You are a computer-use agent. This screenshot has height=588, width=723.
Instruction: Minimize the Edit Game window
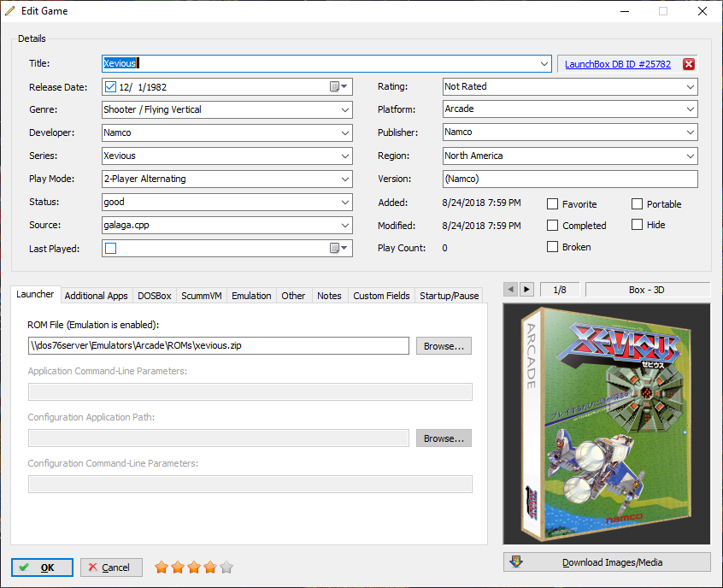pos(625,11)
